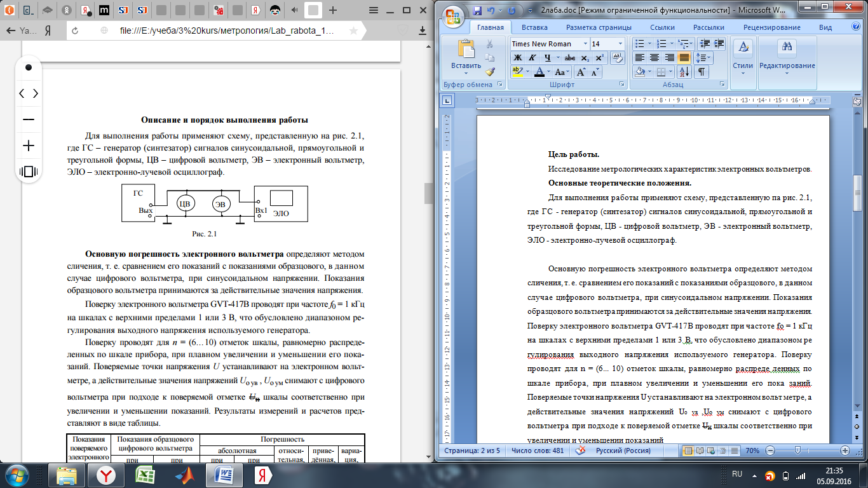The width and height of the screenshot is (868, 488).
Task: Apply superscript formatting
Action: 599,58
